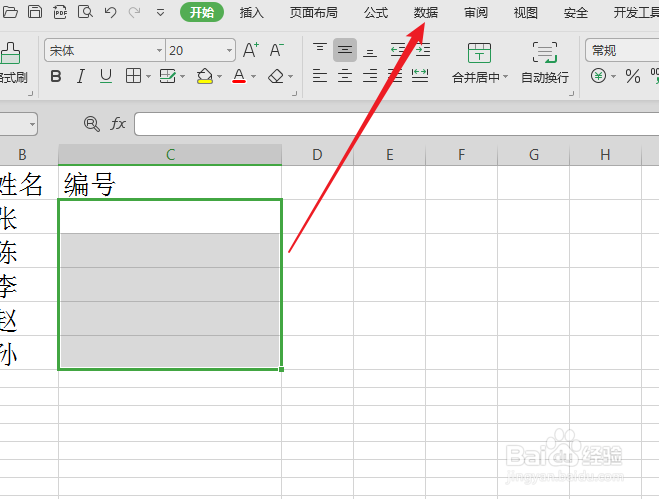Screen dimensions: 659x499
Task: Align text right
Action: [x=370, y=76]
